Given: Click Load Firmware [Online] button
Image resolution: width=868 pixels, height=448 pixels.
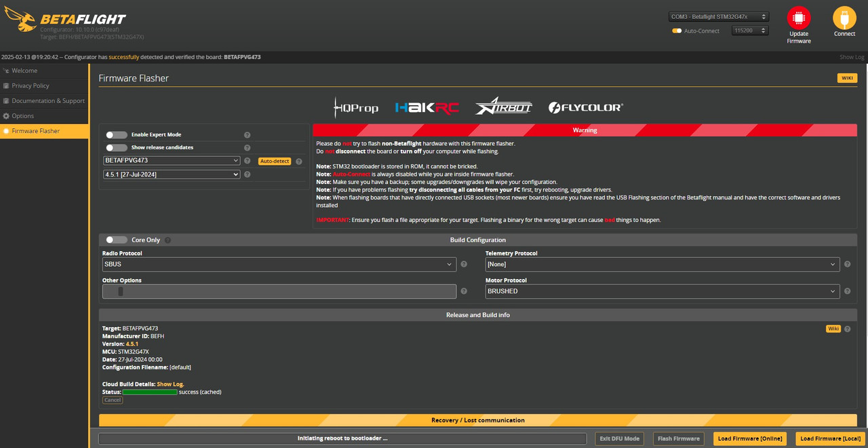Looking at the screenshot, I should click(749, 438).
